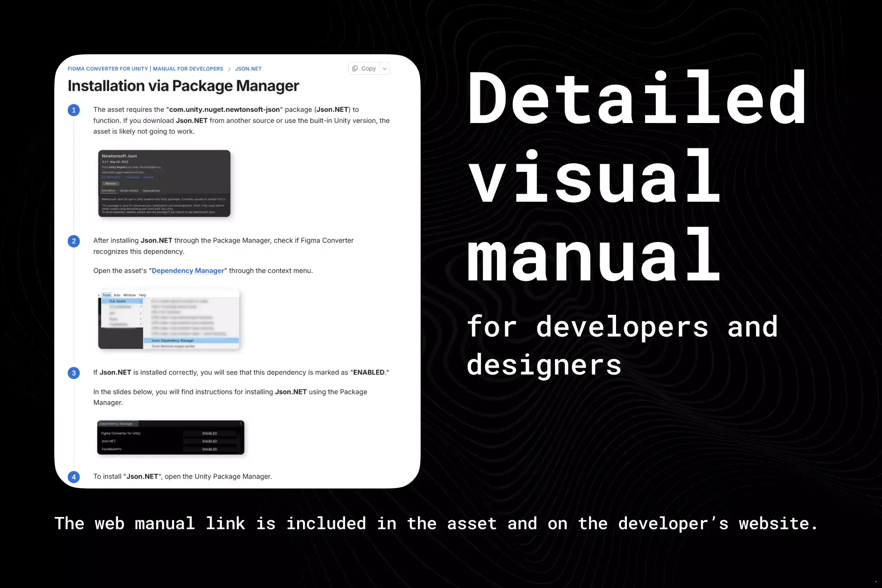Click the 'for developers and designers' subtitle
Image resolution: width=882 pixels, height=588 pixels.
(x=622, y=346)
